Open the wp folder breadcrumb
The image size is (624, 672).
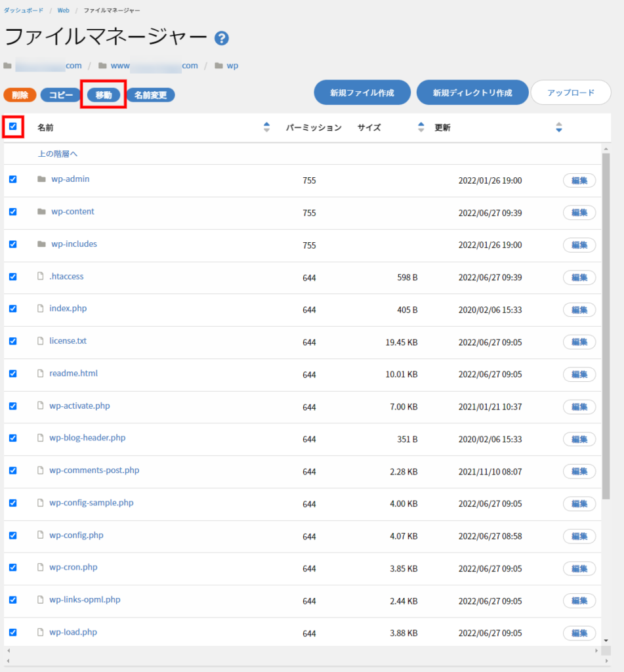click(232, 66)
